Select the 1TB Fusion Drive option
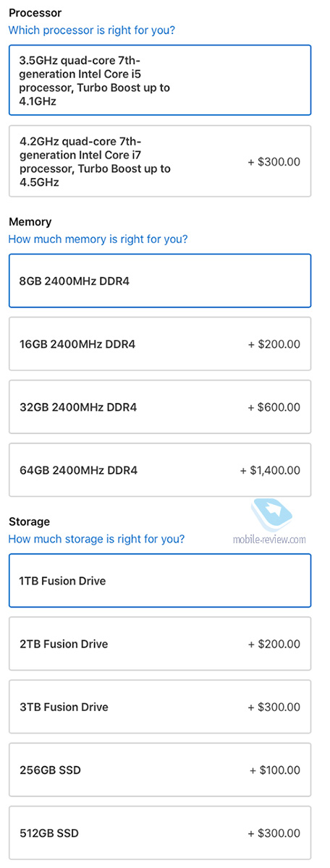 click(x=160, y=581)
